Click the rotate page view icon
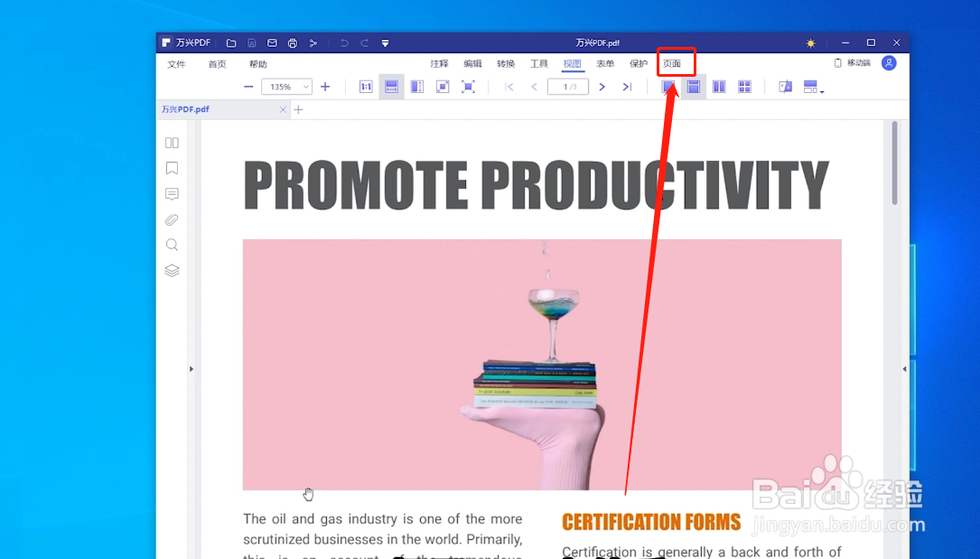 pyautogui.click(x=786, y=87)
